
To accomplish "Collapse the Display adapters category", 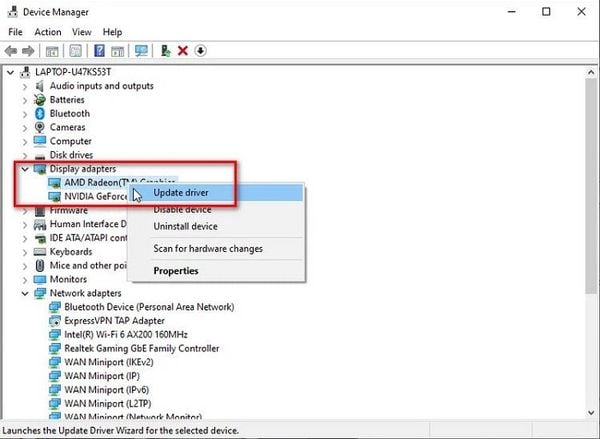I will pyautogui.click(x=24, y=169).
